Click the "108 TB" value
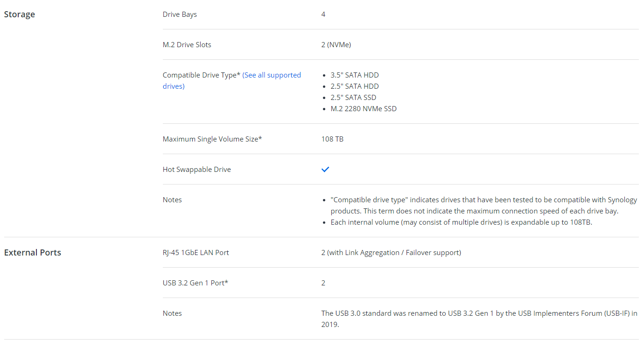The image size is (644, 341). click(332, 139)
